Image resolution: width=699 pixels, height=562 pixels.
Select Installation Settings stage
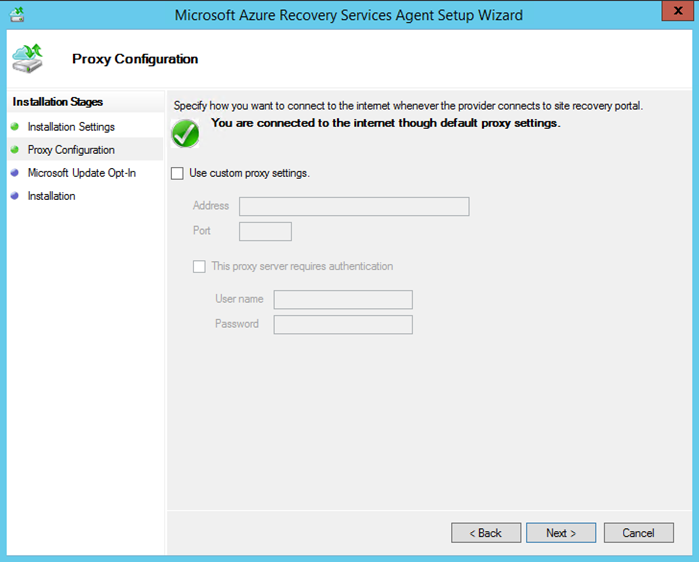coord(71,127)
